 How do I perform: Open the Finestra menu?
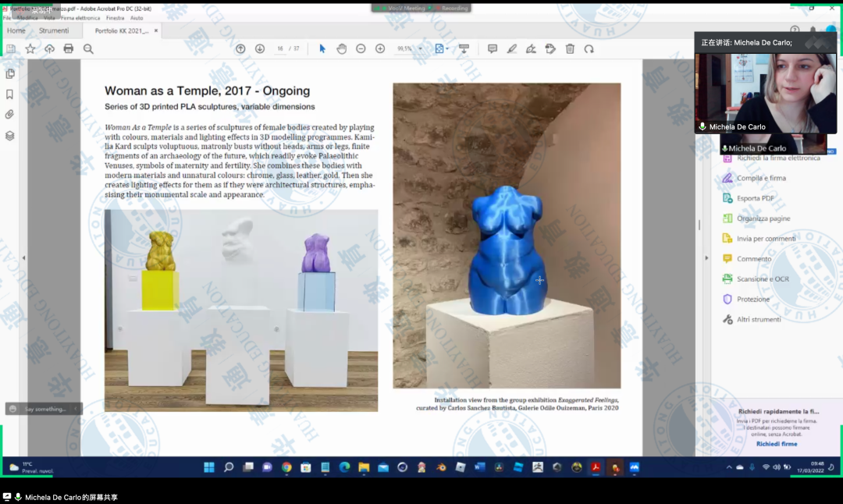[x=115, y=18]
